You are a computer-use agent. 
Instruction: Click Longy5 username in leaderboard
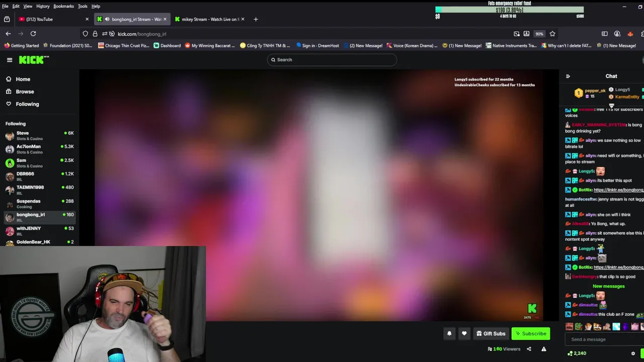click(x=622, y=90)
